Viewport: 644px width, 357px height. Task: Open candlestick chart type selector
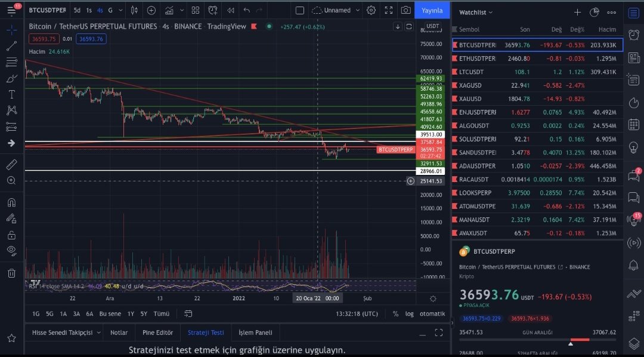point(134,10)
